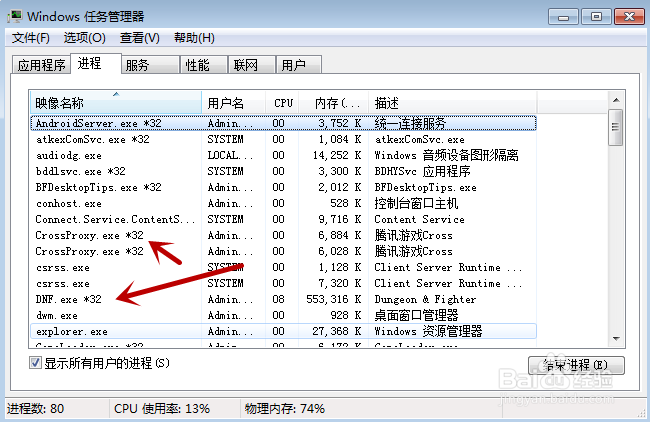Open the 选项(O) menu
Viewport: 650px width, 422px height.
(85, 38)
